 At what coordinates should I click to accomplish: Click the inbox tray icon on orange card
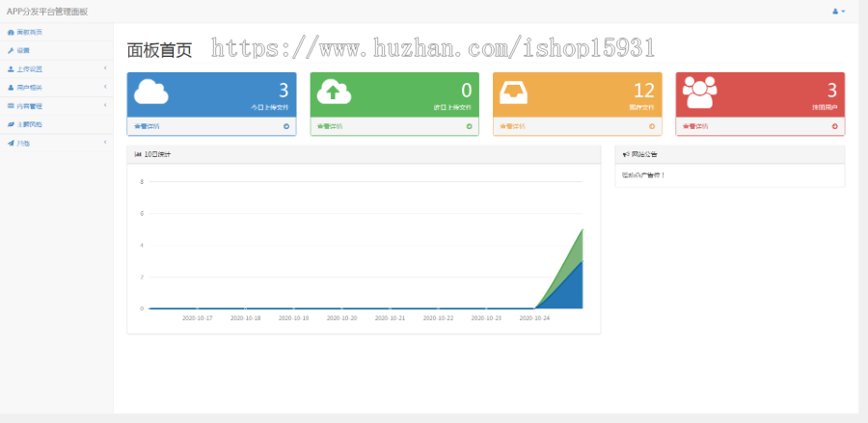pos(514,93)
